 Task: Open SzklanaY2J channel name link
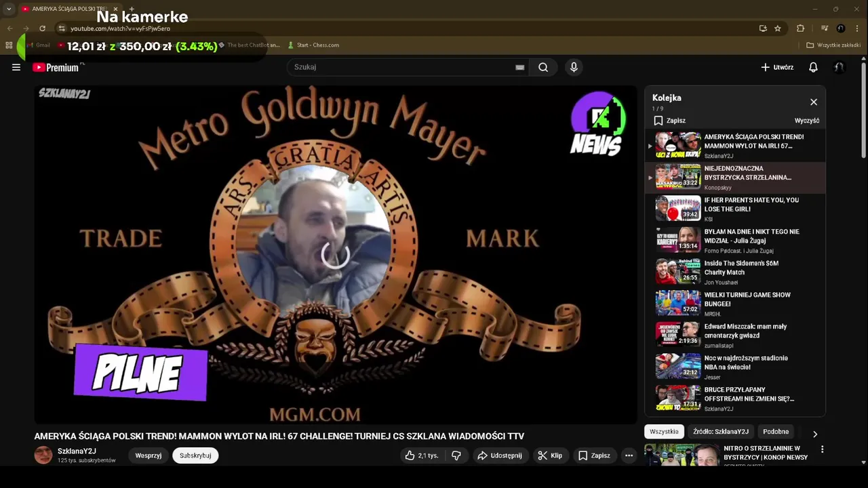[x=77, y=451]
